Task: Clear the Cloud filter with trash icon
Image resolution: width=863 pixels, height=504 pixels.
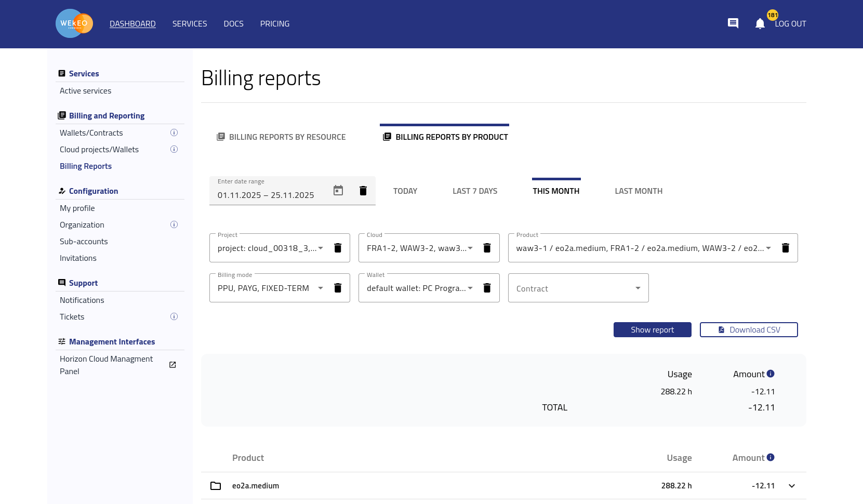Action: (487, 248)
